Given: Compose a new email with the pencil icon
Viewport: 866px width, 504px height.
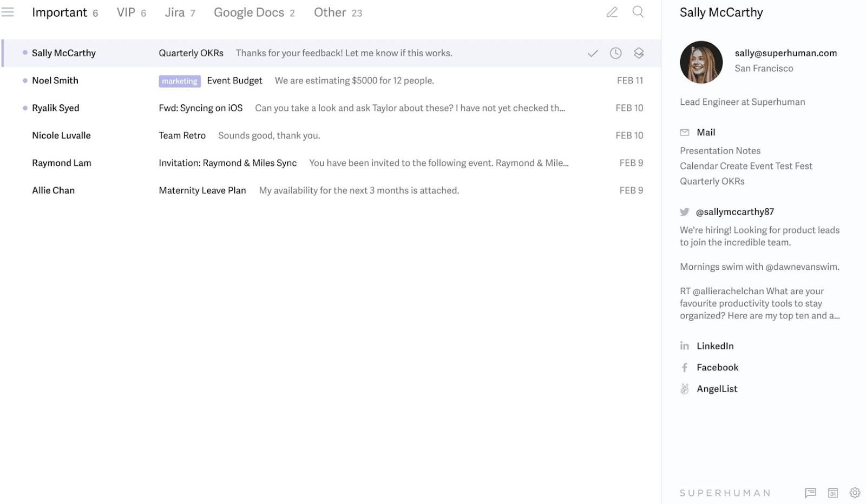Looking at the screenshot, I should [612, 12].
